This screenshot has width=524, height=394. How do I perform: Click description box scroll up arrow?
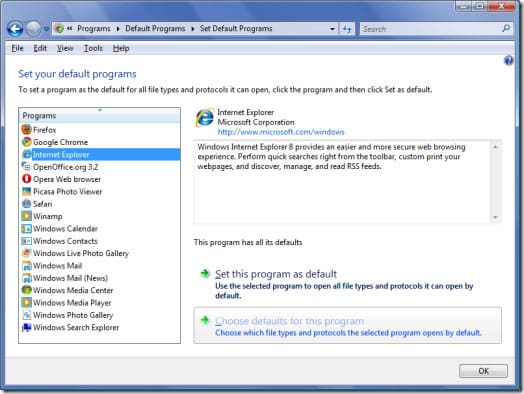tap(495, 147)
